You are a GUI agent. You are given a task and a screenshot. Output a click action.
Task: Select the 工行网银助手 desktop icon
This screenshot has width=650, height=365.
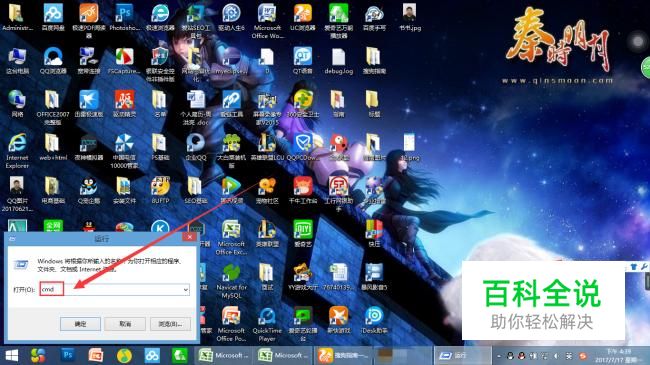338,194
